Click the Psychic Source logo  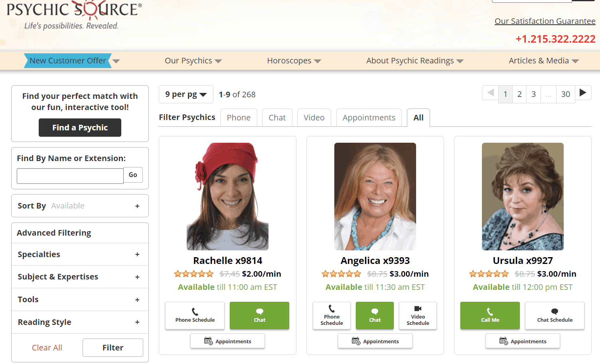(74, 14)
